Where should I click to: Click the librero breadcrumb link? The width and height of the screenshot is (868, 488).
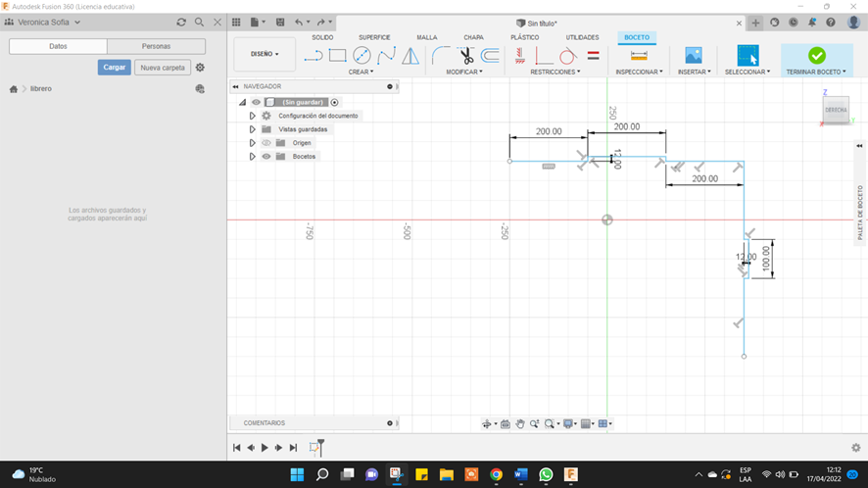click(41, 88)
